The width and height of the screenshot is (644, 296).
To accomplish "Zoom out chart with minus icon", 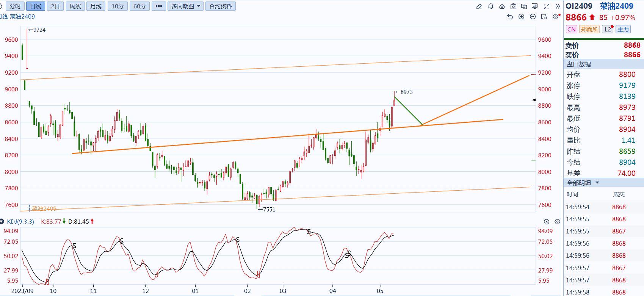I will pos(533,17).
